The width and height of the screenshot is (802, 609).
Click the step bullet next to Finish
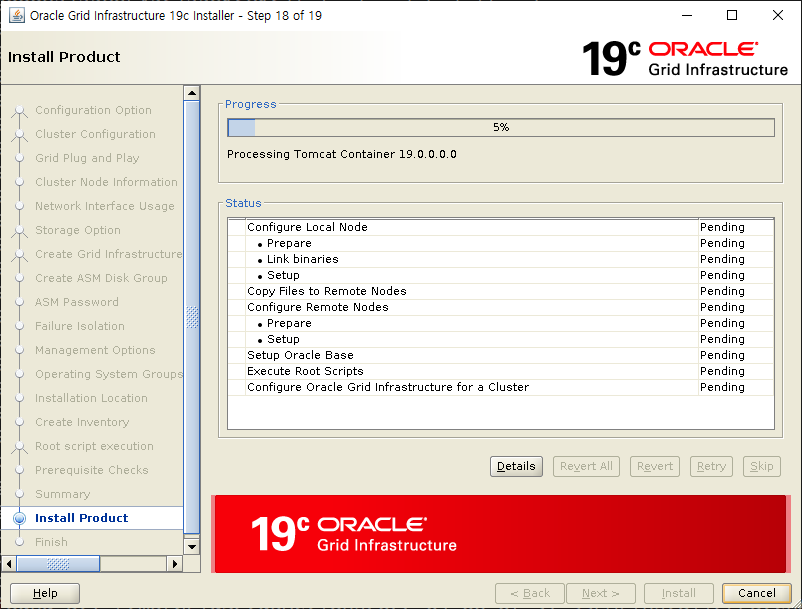pyautogui.click(x=19, y=542)
